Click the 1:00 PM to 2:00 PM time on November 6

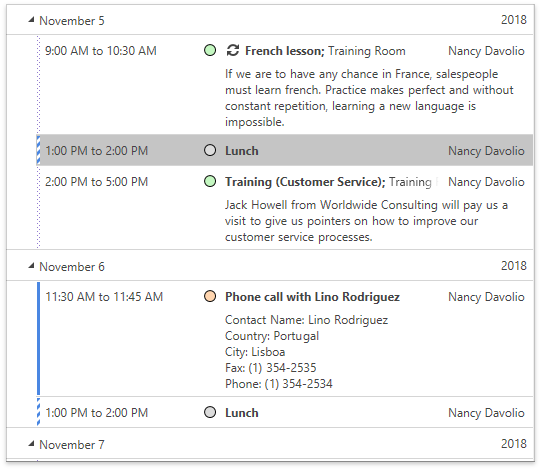pos(97,413)
